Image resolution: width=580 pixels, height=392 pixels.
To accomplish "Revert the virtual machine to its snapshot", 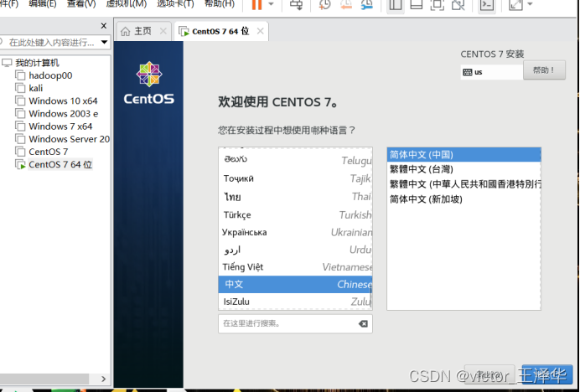I will [346, 4].
